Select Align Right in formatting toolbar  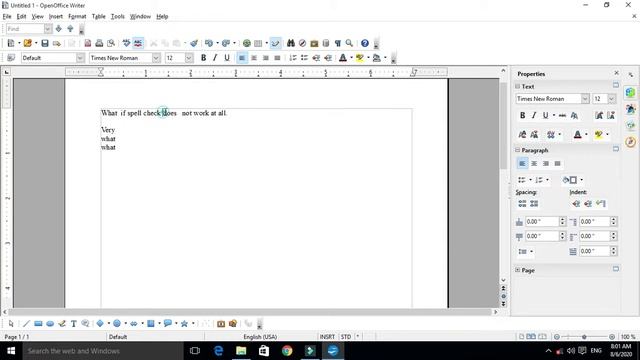pos(266,58)
